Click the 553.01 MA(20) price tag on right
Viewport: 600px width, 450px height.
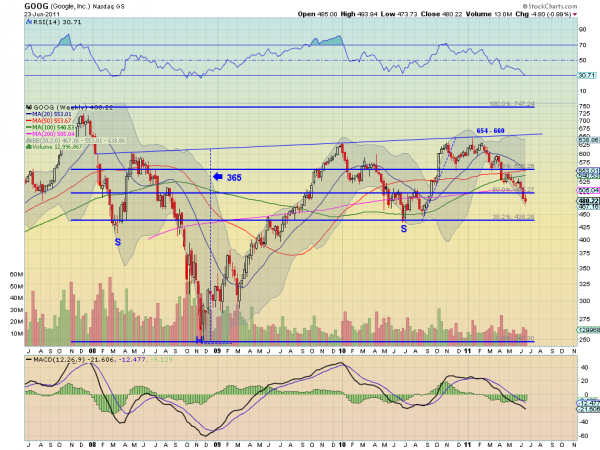pos(589,170)
